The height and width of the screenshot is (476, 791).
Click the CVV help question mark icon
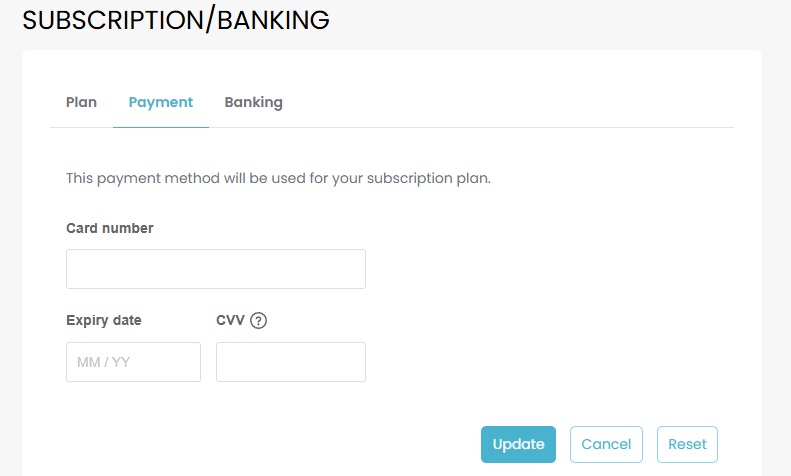(259, 321)
